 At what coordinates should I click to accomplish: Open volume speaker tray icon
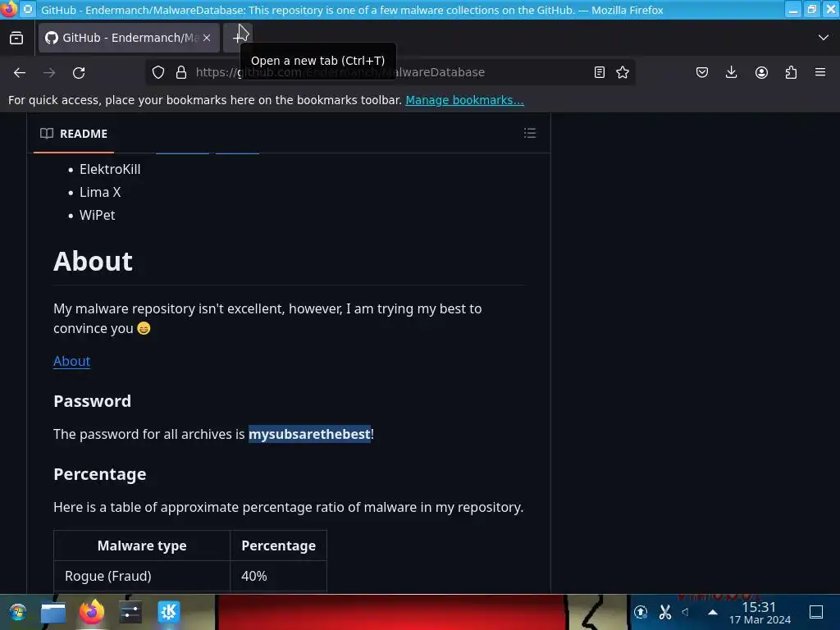pos(687,612)
